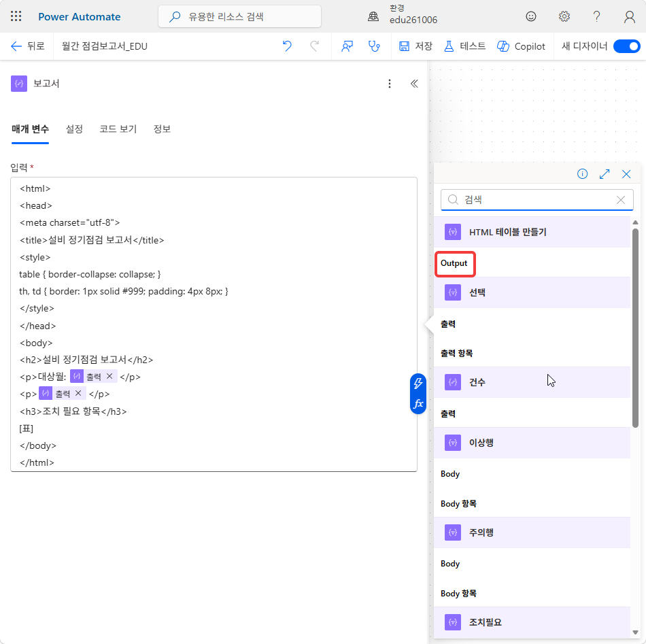Click inside the 입력 HTML editor at [표]
Image resolution: width=646 pixels, height=644 pixels.
[26, 428]
